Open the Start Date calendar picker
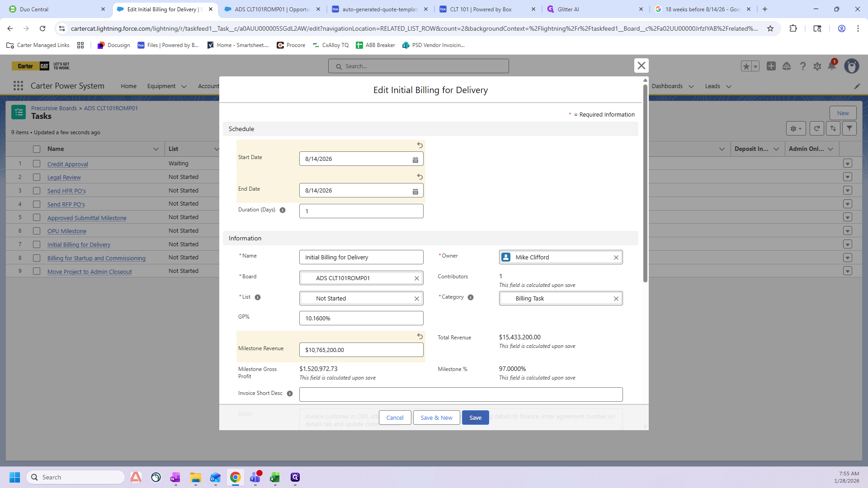The image size is (868, 488). tap(415, 160)
